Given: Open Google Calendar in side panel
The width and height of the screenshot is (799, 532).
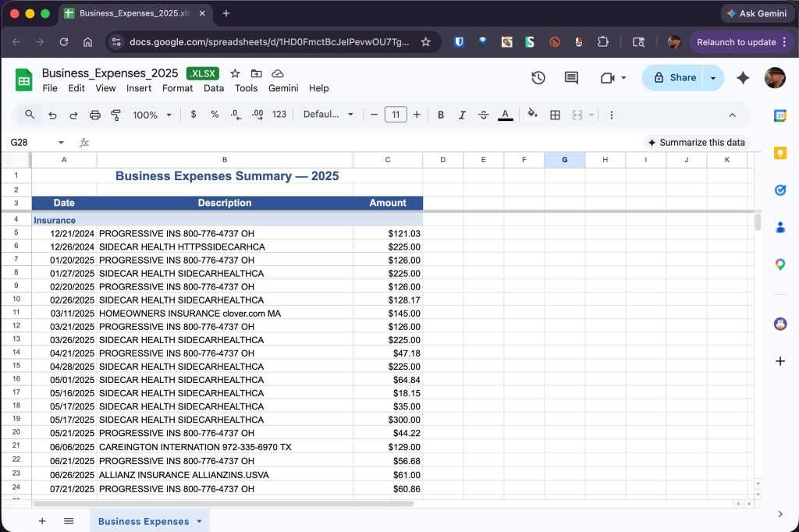Looking at the screenshot, I should tap(779, 115).
